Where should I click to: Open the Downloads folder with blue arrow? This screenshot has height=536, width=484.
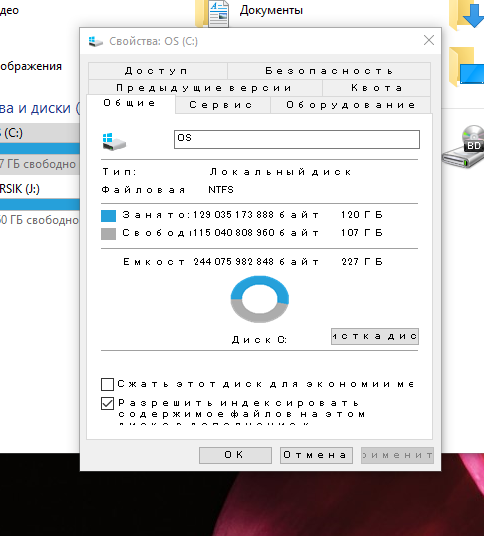pos(466,14)
